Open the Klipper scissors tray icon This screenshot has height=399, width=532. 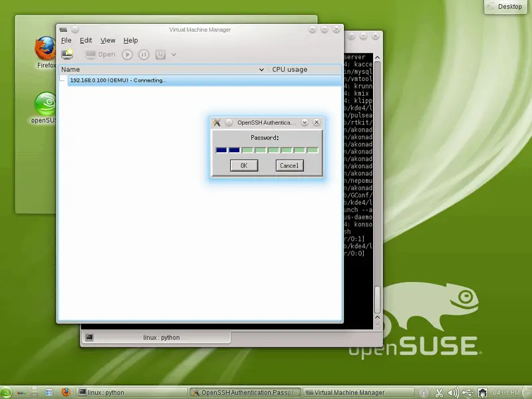click(x=439, y=393)
